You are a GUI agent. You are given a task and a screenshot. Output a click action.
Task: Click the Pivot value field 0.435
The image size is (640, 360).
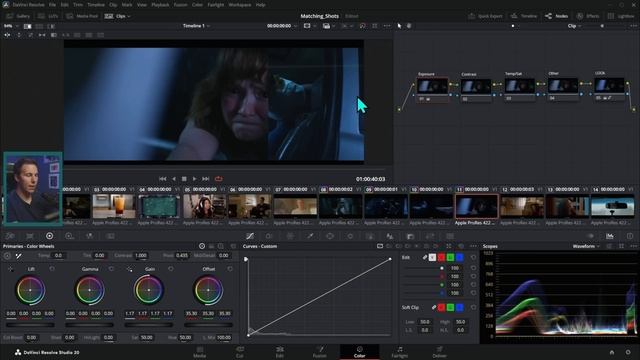(x=182, y=256)
